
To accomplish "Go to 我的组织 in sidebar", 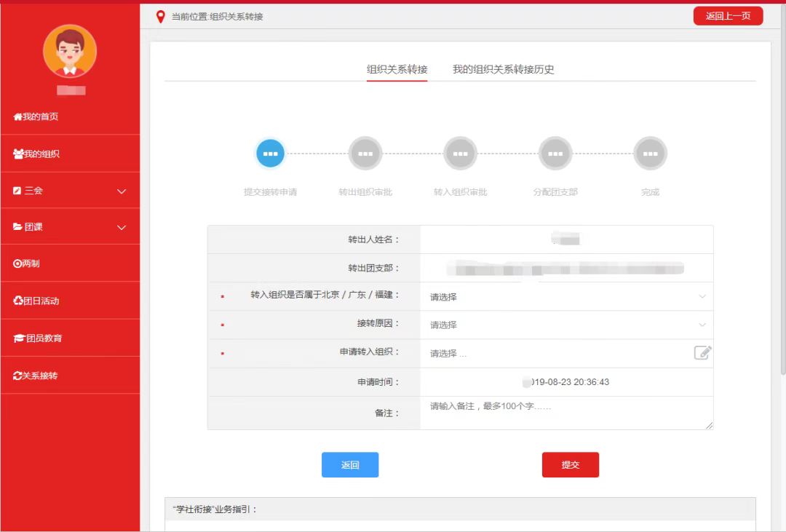I will pyautogui.click(x=36, y=154).
